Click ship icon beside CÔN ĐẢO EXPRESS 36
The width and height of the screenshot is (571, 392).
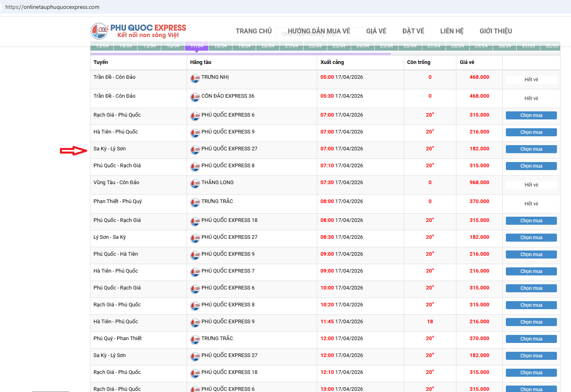point(195,97)
